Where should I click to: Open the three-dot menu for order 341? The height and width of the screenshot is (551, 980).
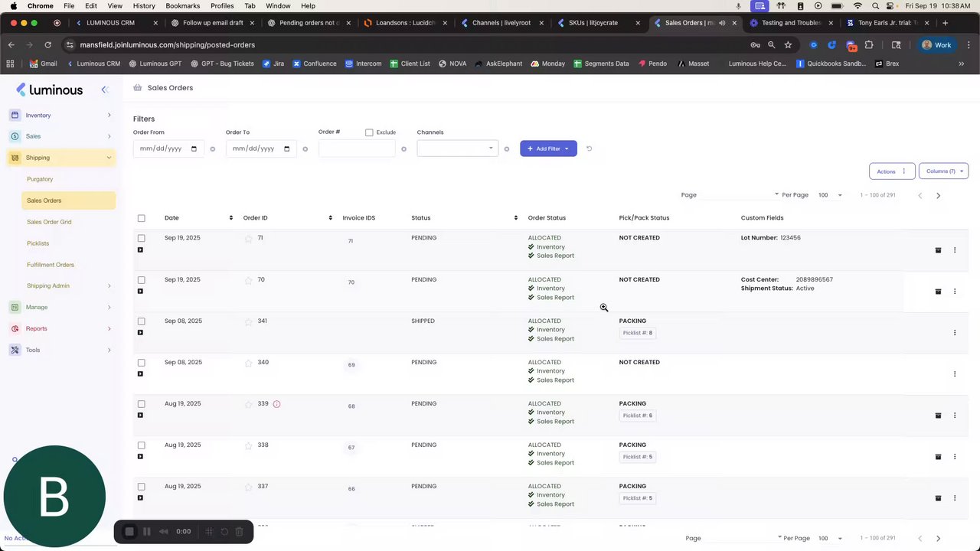pos(954,333)
